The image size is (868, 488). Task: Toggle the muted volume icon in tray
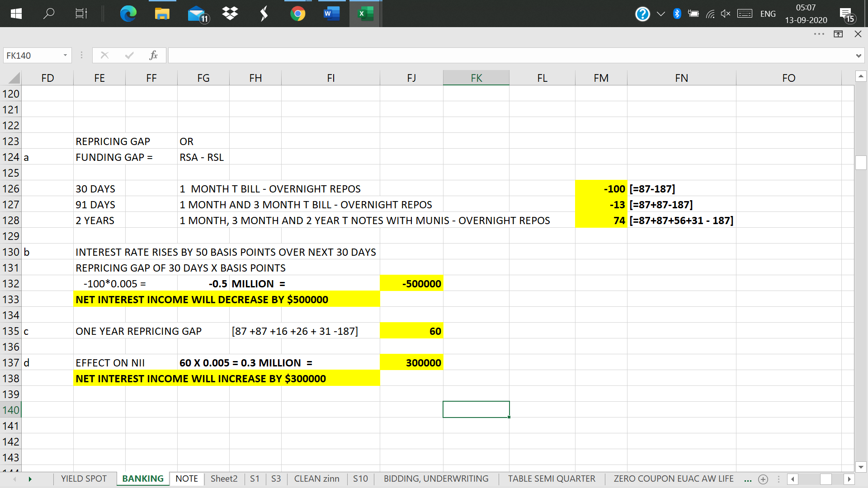(x=726, y=14)
